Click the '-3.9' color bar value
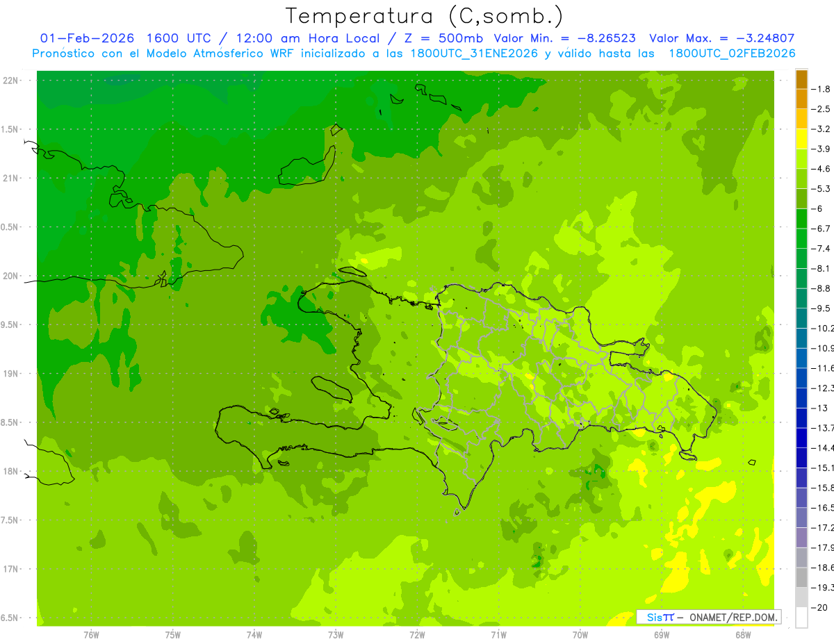This screenshot has height=644, width=834. click(822, 149)
